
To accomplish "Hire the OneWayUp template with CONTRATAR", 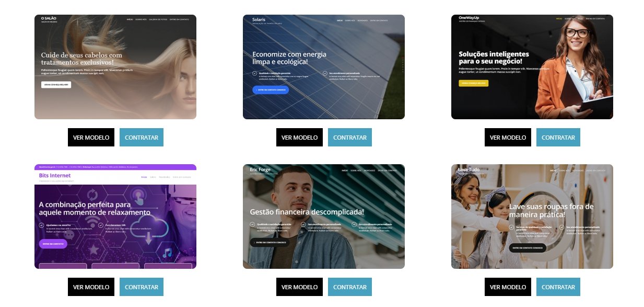I will [558, 138].
